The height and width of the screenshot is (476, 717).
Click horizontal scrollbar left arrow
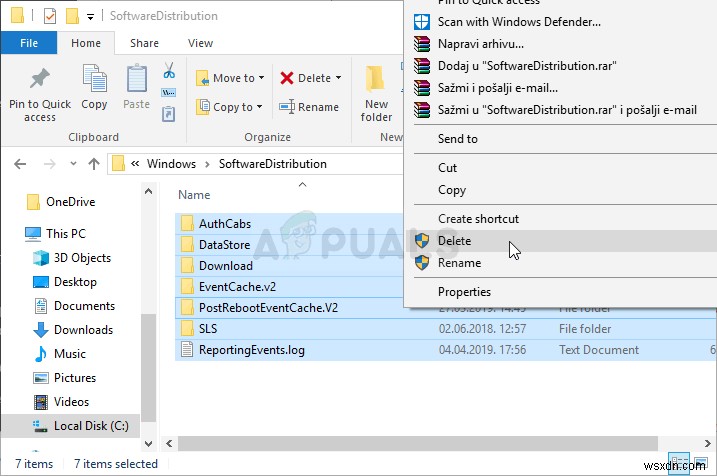click(170, 443)
